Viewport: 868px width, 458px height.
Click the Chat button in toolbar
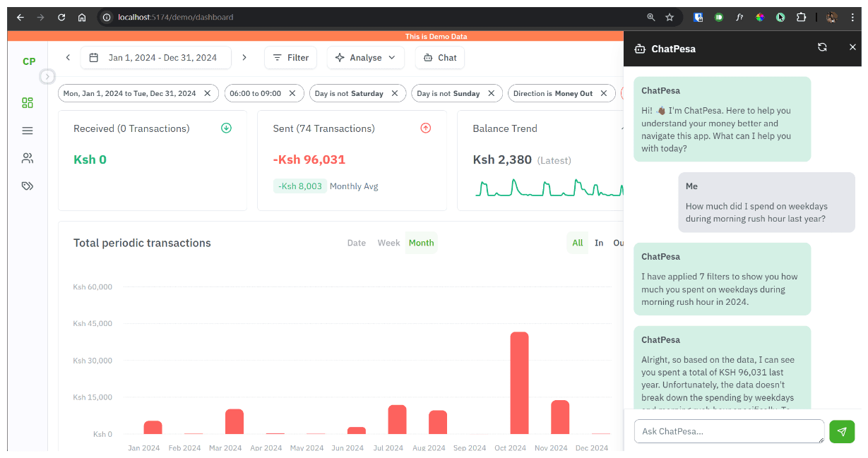(440, 58)
